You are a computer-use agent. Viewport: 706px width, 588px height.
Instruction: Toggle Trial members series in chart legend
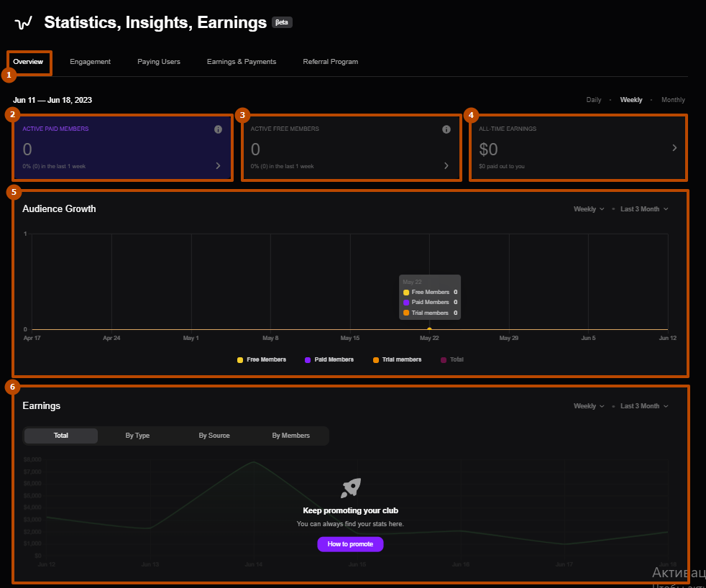[x=397, y=359]
